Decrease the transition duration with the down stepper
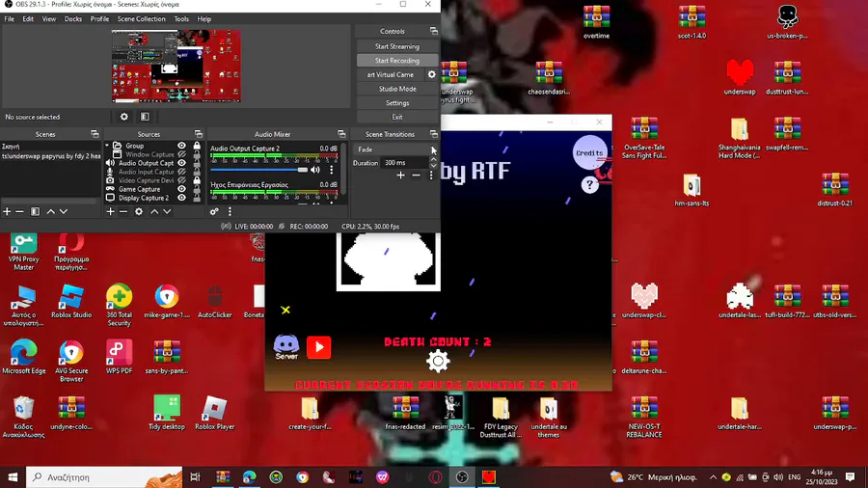The image size is (868, 488). tap(433, 166)
